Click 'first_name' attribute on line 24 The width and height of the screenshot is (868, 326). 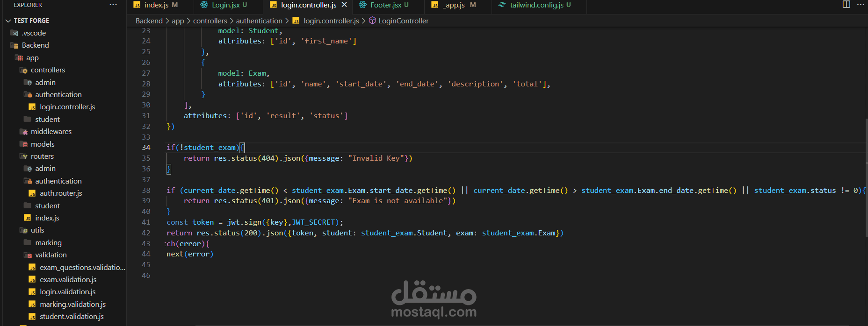click(x=326, y=41)
